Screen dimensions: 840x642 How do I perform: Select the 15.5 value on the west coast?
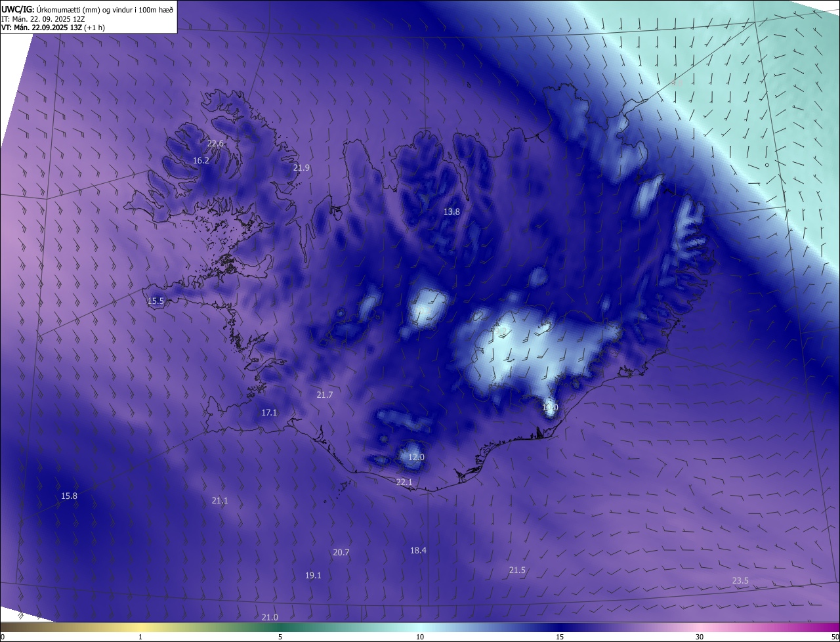coord(156,301)
